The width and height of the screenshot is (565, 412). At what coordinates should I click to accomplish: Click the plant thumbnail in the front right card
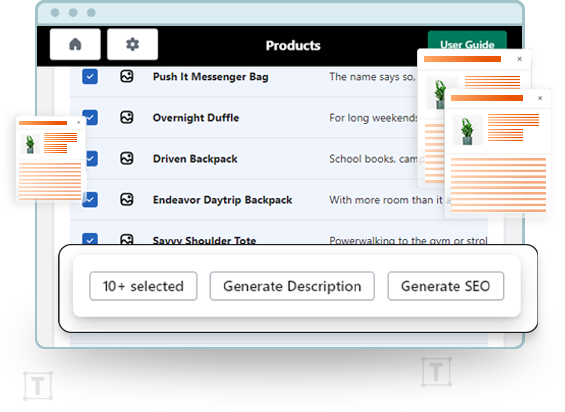point(467,130)
